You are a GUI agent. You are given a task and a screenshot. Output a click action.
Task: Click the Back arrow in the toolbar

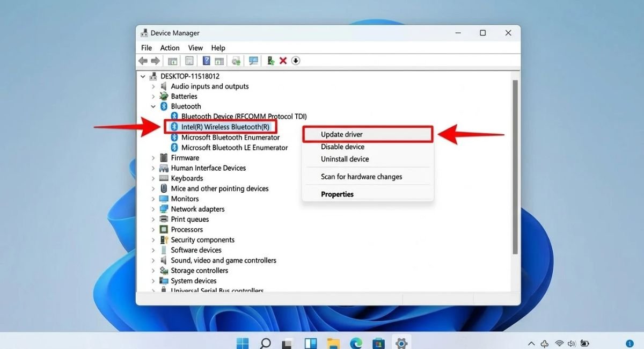click(143, 61)
